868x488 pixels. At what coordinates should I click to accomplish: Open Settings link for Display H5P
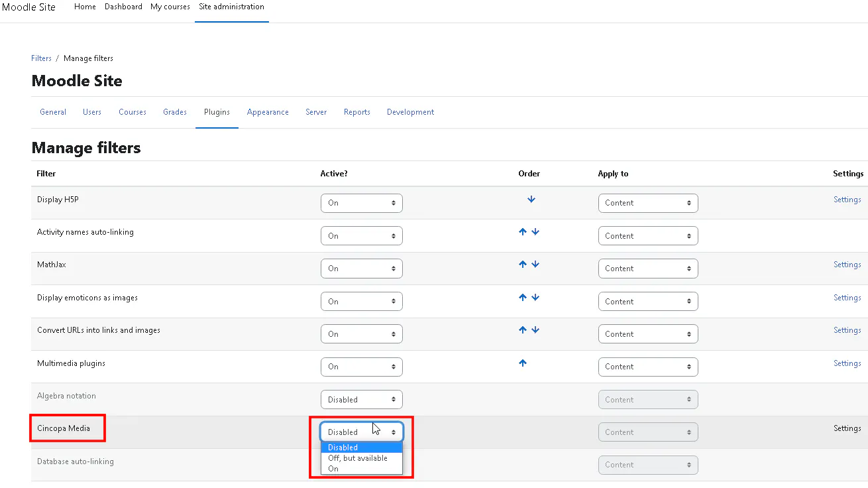pyautogui.click(x=847, y=200)
